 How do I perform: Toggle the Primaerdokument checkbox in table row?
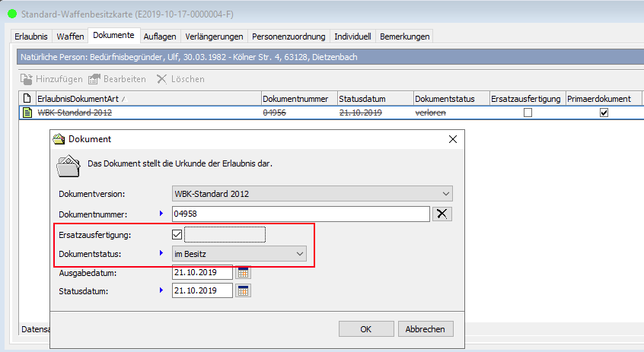point(604,113)
